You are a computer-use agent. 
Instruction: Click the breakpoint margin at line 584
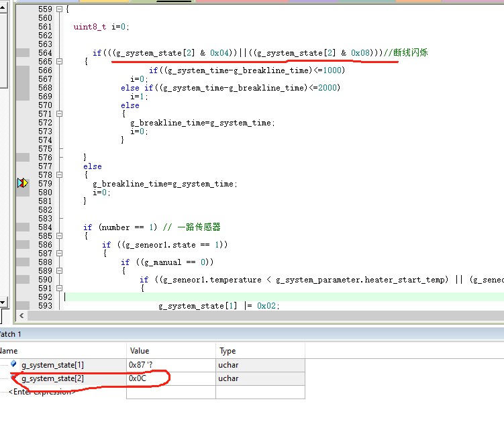23,227
